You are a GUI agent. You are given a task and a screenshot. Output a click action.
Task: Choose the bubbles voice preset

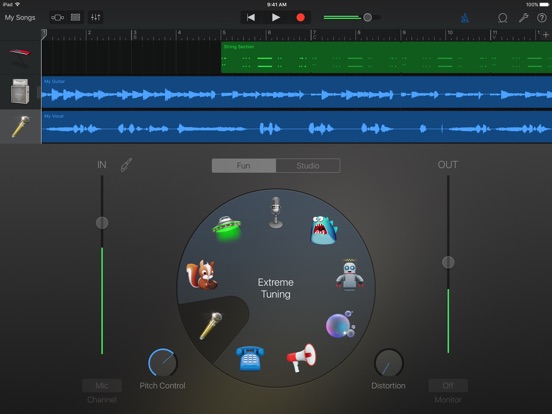[340, 324]
